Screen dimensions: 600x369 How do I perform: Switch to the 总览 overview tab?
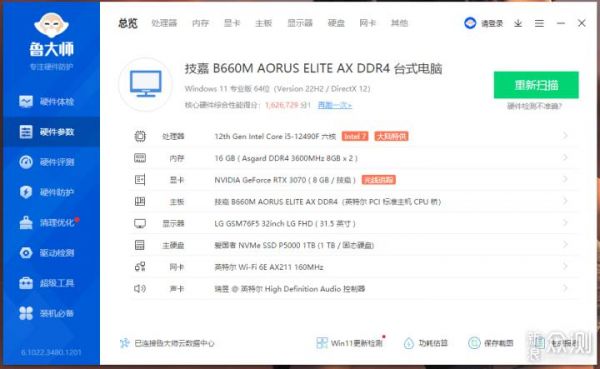pos(128,23)
